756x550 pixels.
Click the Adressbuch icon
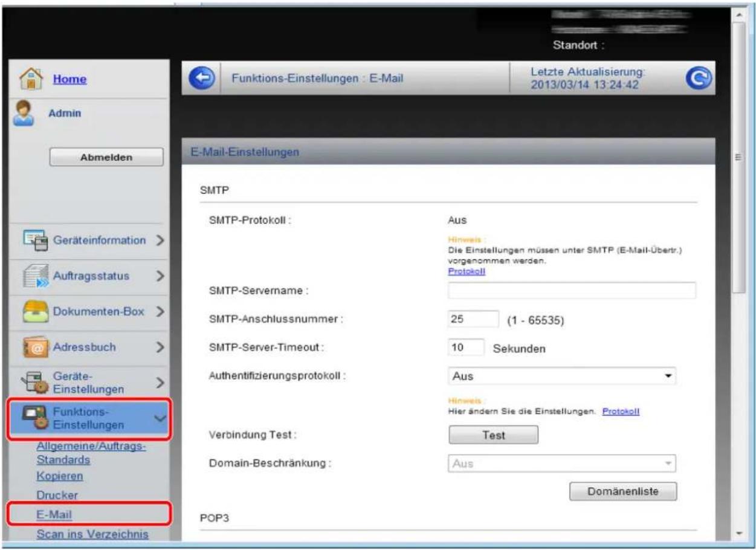[x=35, y=348]
